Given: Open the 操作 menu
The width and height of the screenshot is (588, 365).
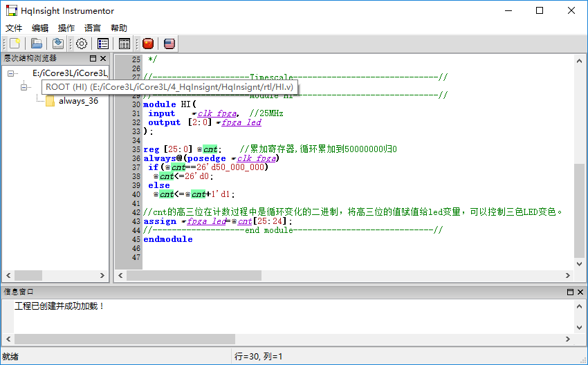Looking at the screenshot, I should [66, 28].
